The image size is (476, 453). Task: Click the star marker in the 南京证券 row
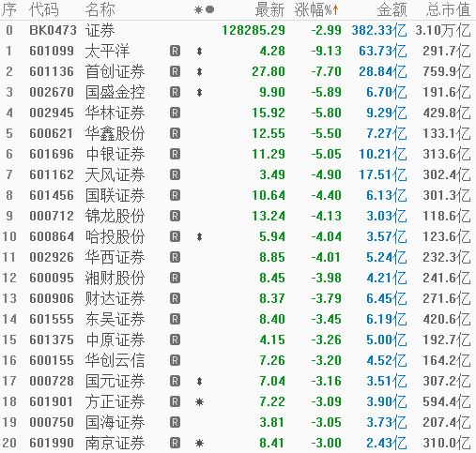199,443
